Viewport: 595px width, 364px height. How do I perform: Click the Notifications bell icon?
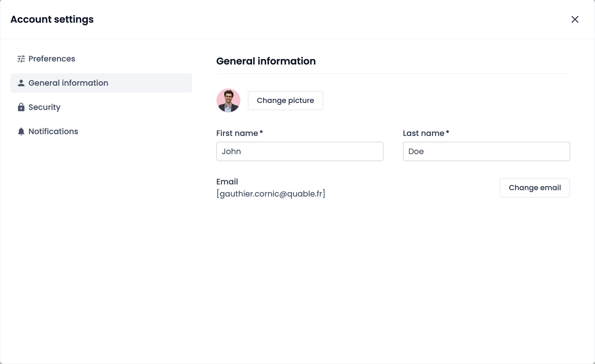(x=21, y=131)
